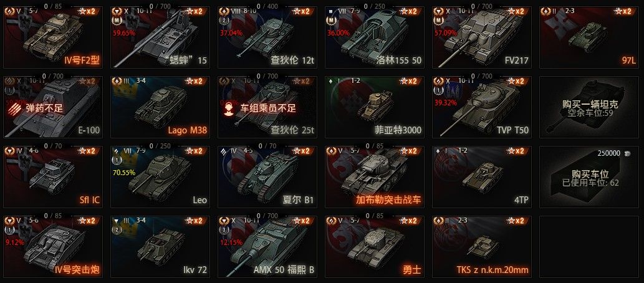The width and height of the screenshot is (644, 283).
Task: Click the elite tier V emblem on IV号F2型
Action: coord(9,11)
